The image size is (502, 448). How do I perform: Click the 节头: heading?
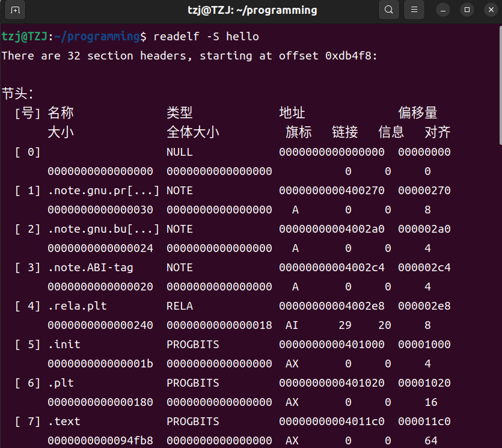tap(17, 93)
